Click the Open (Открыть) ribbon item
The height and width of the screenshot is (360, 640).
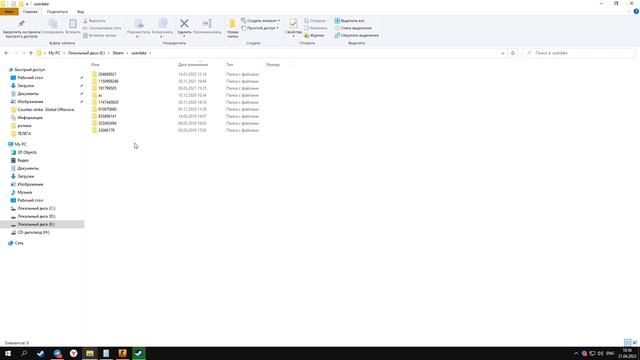(x=315, y=21)
